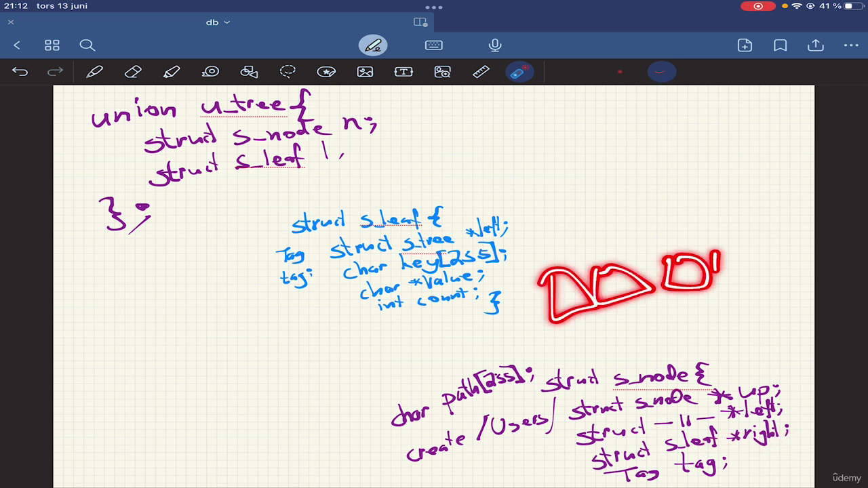
Task: Add a new page to notebook
Action: click(745, 45)
